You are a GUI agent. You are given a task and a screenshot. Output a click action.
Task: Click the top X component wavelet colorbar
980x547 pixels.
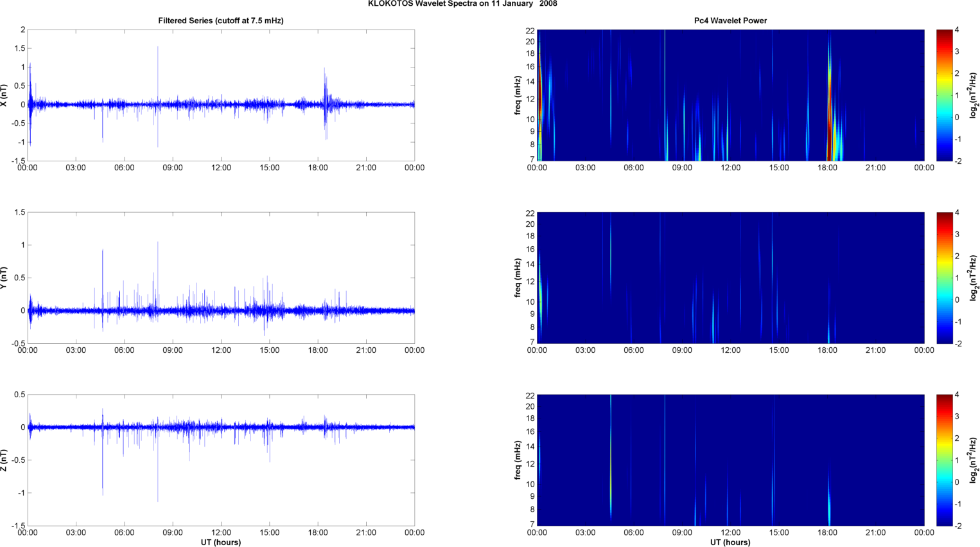point(944,95)
